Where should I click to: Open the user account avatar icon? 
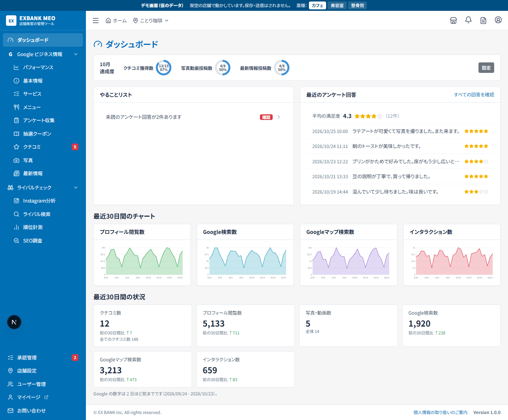(498, 20)
